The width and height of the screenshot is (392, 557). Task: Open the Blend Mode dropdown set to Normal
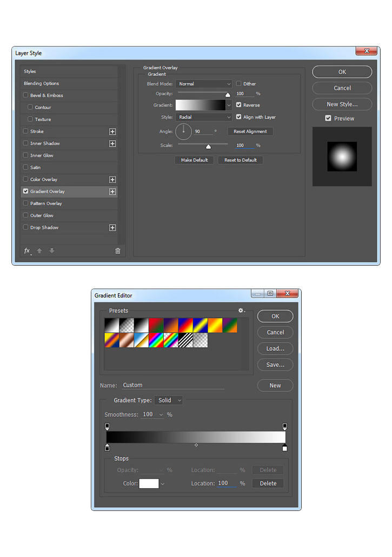(204, 84)
